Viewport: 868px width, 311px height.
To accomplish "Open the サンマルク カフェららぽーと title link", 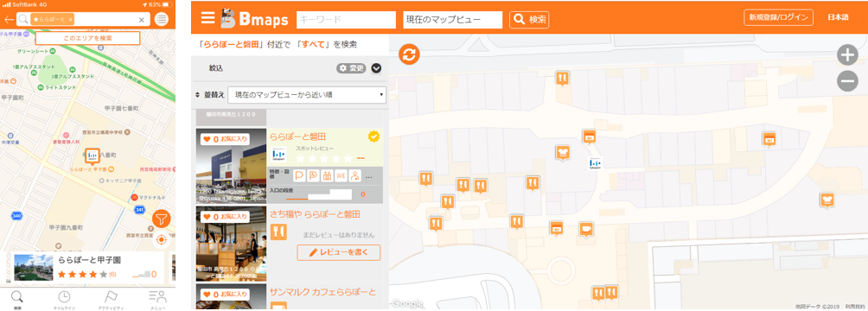I will coord(322,292).
